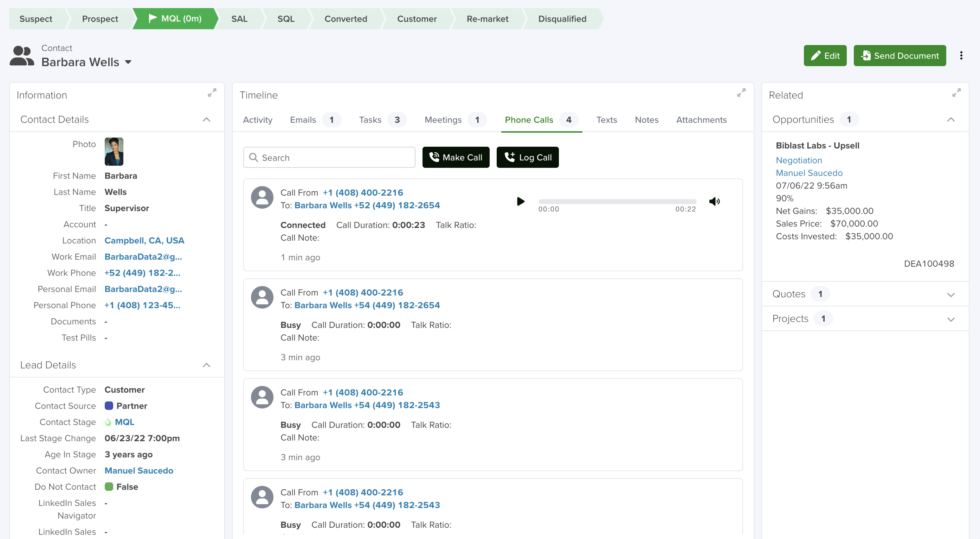Viewport: 980px width, 539px height.
Task: Expand the Timeline panel to full screen
Action: click(741, 93)
